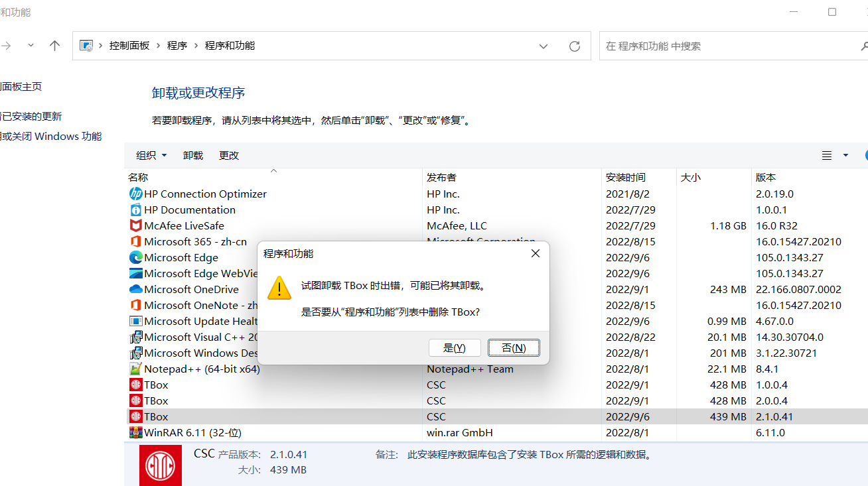The width and height of the screenshot is (868, 486).
Task: Click the large CSC logo in details pane
Action: pos(161,465)
